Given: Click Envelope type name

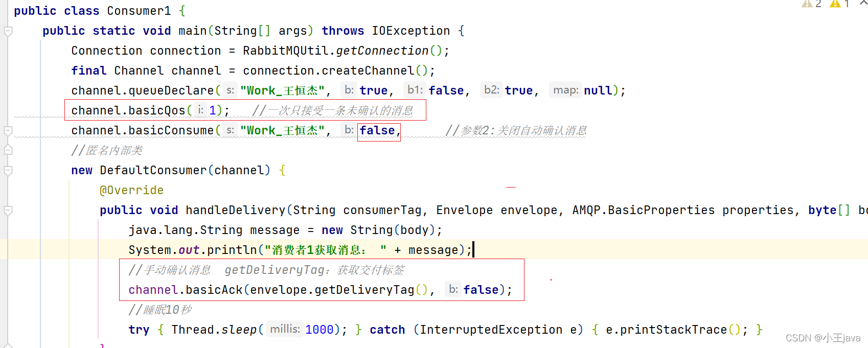Looking at the screenshot, I should (x=464, y=210).
